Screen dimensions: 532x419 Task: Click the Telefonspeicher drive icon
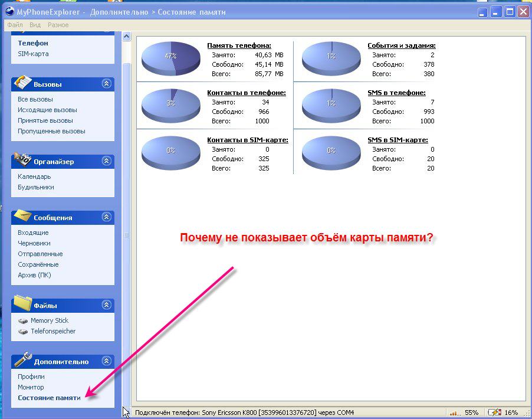tap(23, 332)
